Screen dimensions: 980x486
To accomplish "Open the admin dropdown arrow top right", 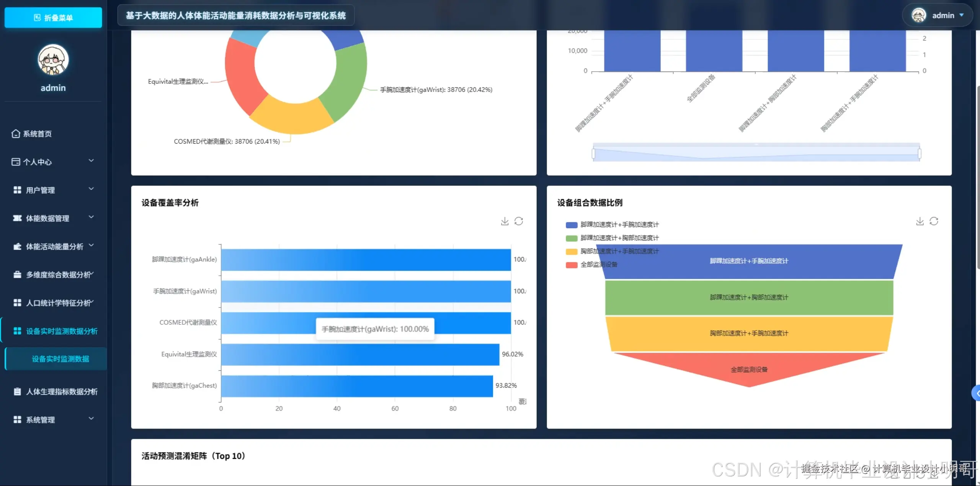I will tap(961, 15).
